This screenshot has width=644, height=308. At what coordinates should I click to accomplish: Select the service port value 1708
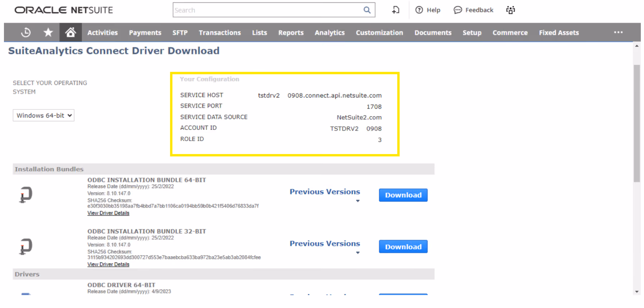pos(374,107)
